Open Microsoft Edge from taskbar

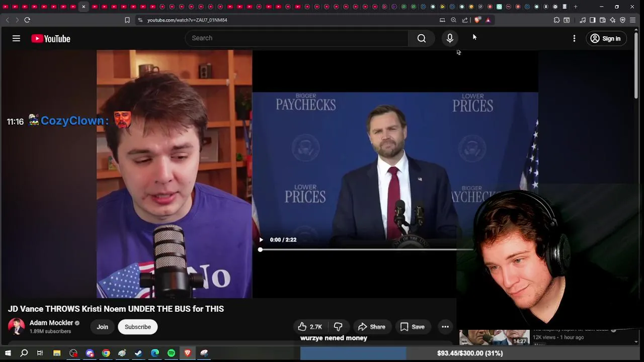click(154, 353)
